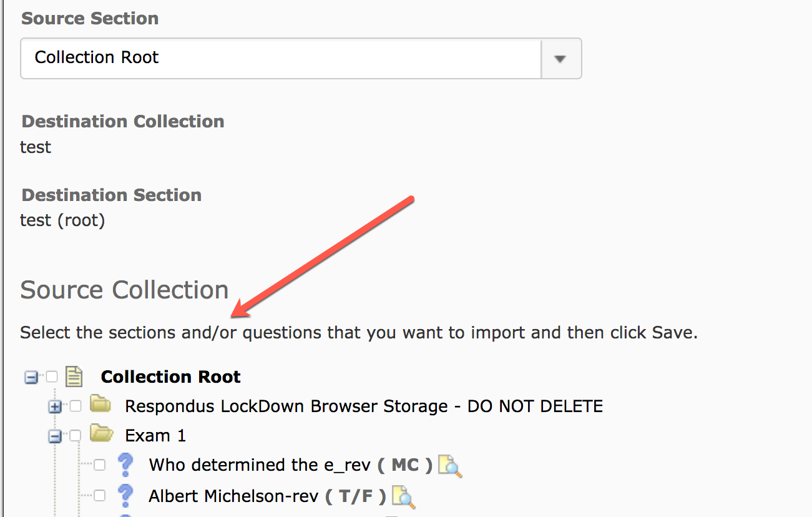This screenshot has width=812, height=517.
Task: Check the Collection Root checkbox
Action: tap(52, 377)
